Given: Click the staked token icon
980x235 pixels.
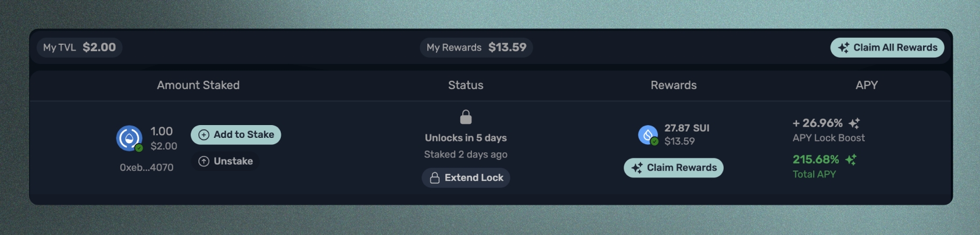Looking at the screenshot, I should pos(129,138).
